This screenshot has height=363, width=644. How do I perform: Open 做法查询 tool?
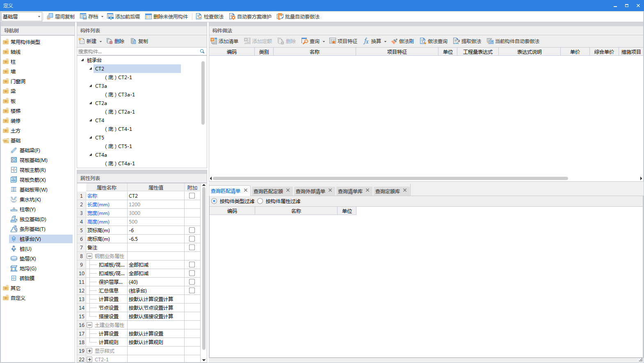pyautogui.click(x=434, y=41)
